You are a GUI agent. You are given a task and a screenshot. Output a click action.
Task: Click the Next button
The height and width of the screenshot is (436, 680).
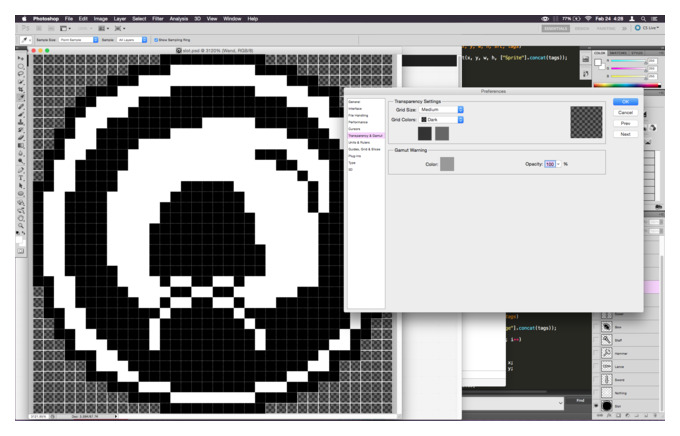pyautogui.click(x=625, y=134)
